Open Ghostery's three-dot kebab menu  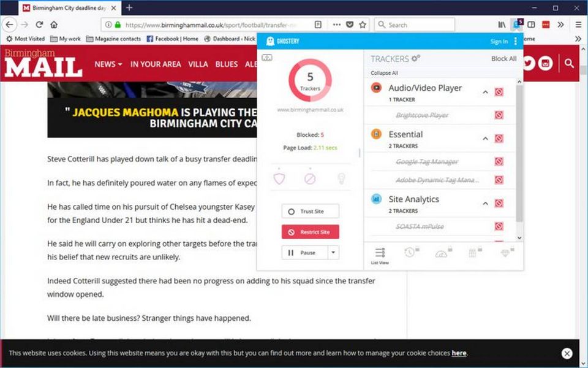(516, 41)
